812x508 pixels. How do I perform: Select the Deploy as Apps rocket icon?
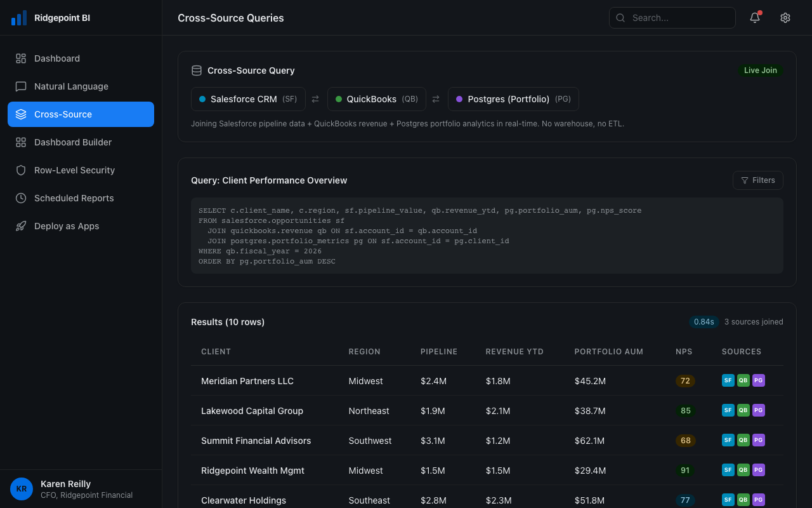pos(21,225)
